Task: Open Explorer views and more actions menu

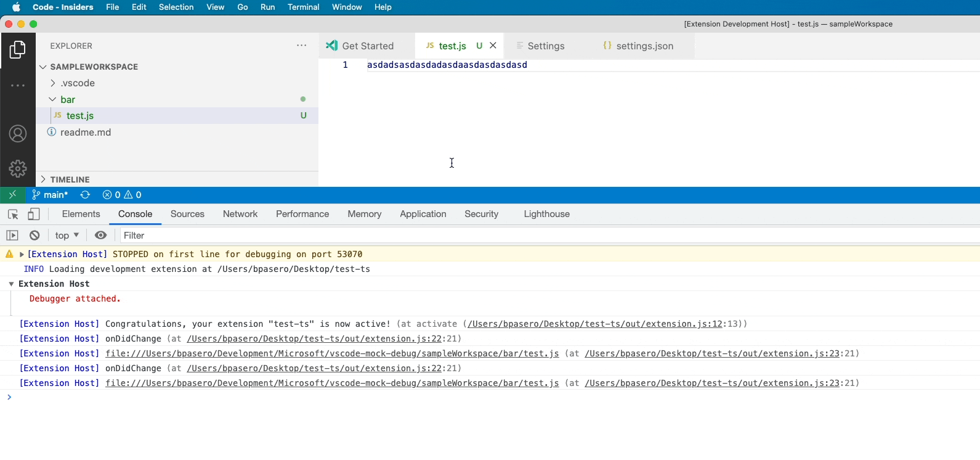Action: (301, 46)
